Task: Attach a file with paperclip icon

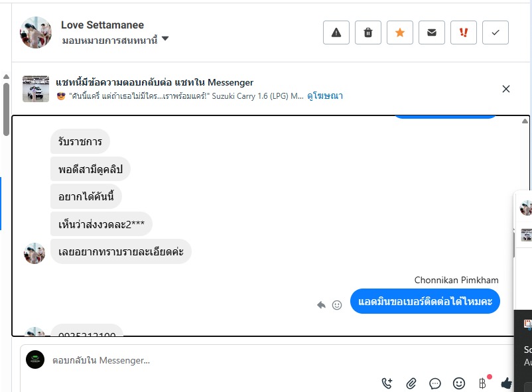Action: pos(411,383)
